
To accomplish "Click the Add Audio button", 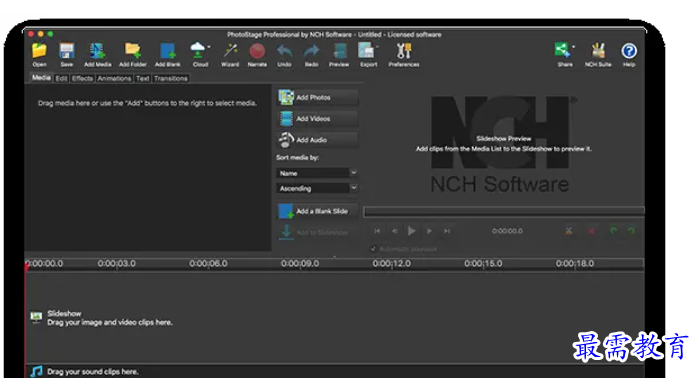I will tap(317, 140).
